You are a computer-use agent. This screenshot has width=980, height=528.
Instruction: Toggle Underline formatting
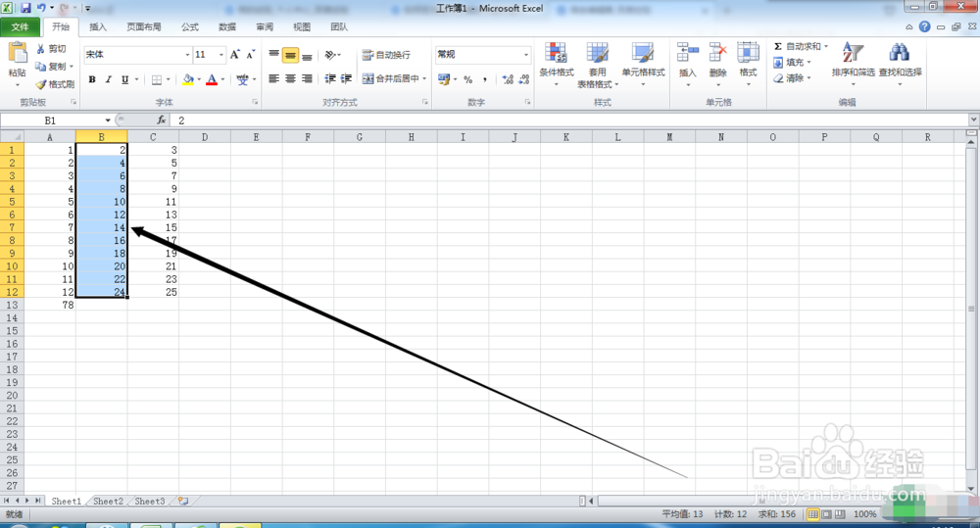[x=125, y=79]
